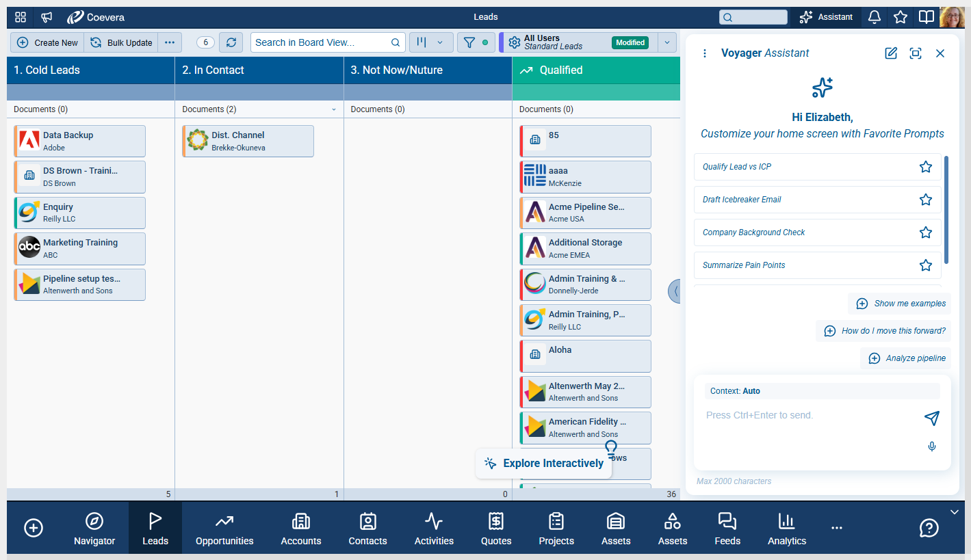Activate microphone voice input
Image resolution: width=971 pixels, height=560 pixels.
pos(932,446)
